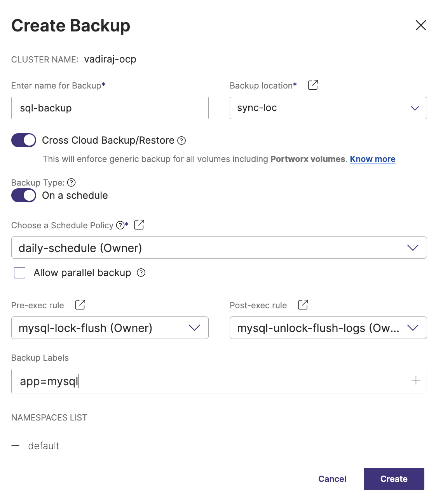Viewport: 443px width, 504px height.
Task: Open Schedule Policy external link icon
Action: (x=139, y=225)
